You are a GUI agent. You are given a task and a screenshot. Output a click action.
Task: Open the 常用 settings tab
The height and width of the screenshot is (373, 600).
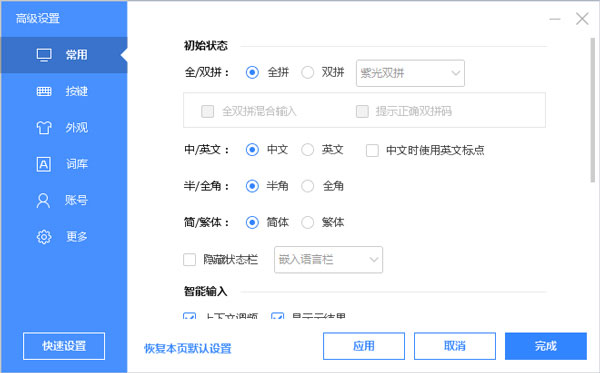64,55
